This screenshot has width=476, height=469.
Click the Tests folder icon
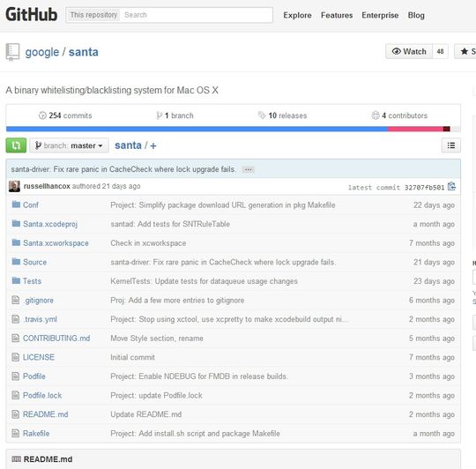(16, 280)
